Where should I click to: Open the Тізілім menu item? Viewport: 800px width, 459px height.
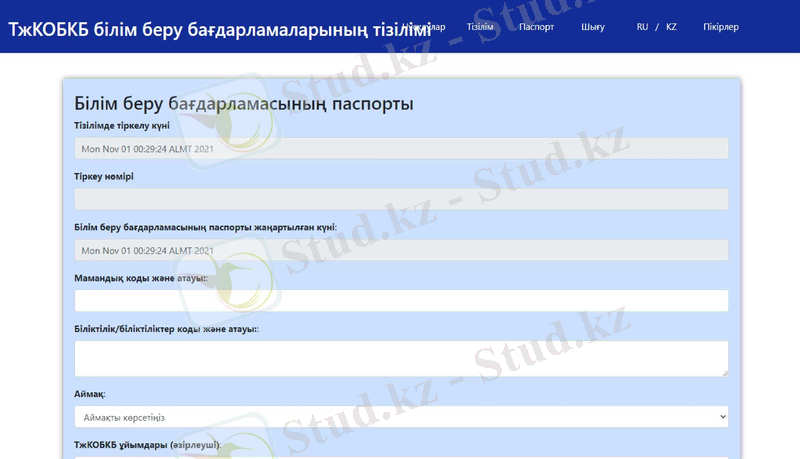pos(480,27)
